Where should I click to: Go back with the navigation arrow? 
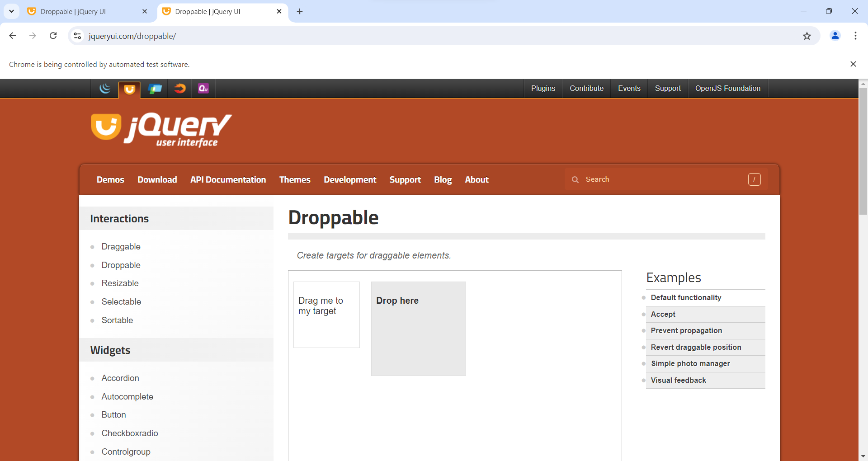coord(12,36)
